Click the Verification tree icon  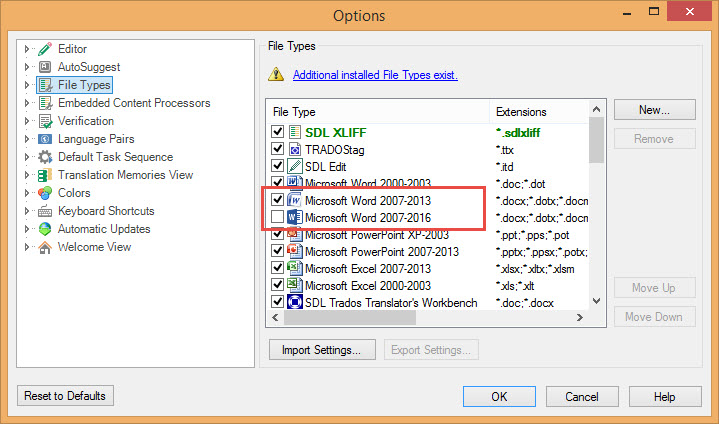pos(45,121)
